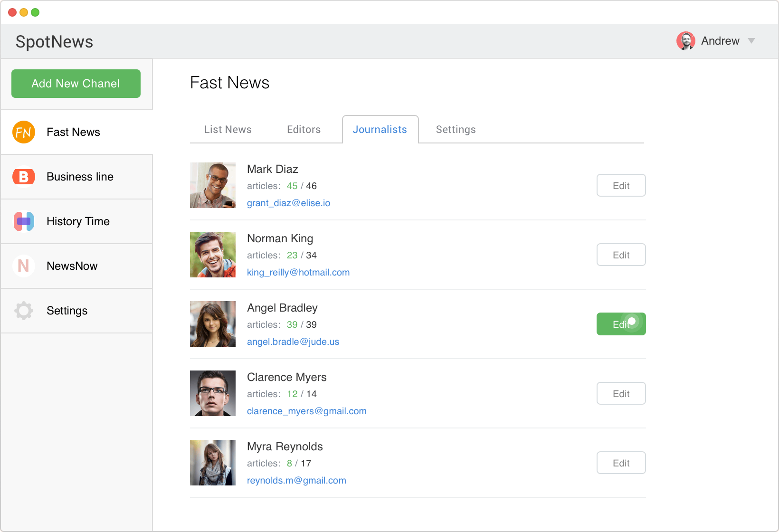Click Angel Bradley's photo thumbnail
Screen dimensions: 779x532
(213, 324)
